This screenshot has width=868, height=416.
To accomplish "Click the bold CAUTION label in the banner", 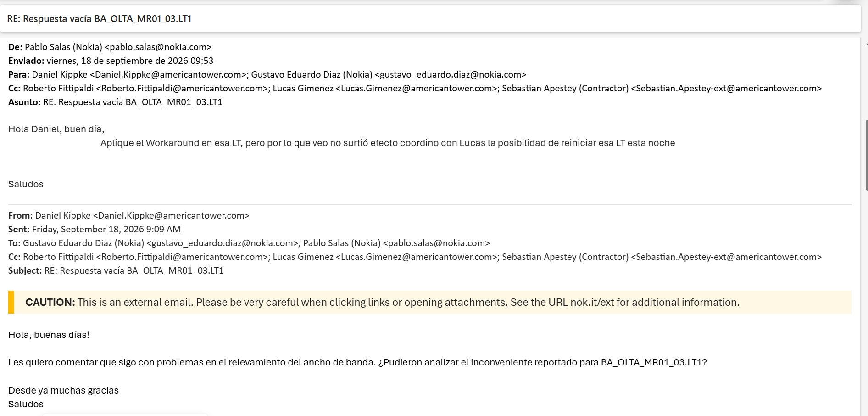I will tap(50, 302).
